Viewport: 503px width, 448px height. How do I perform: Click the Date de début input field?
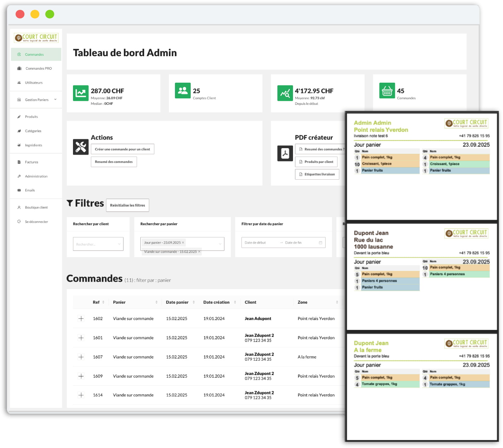259,243
